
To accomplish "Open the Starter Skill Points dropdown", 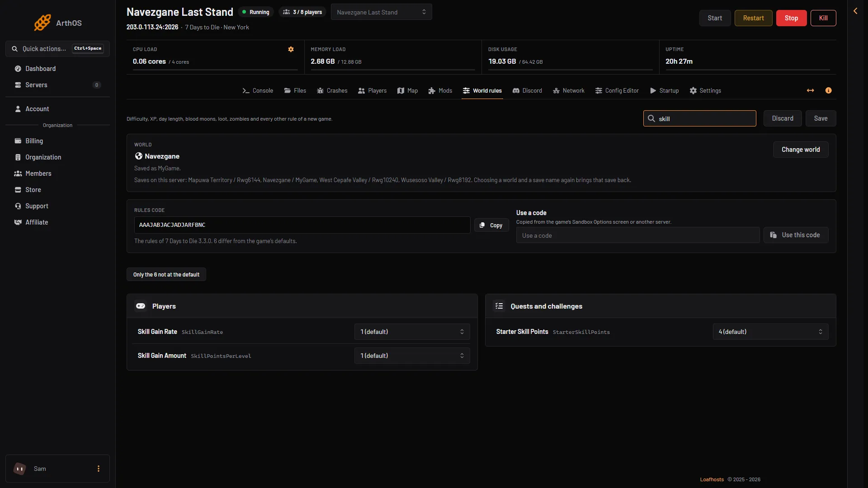I will pos(770,332).
